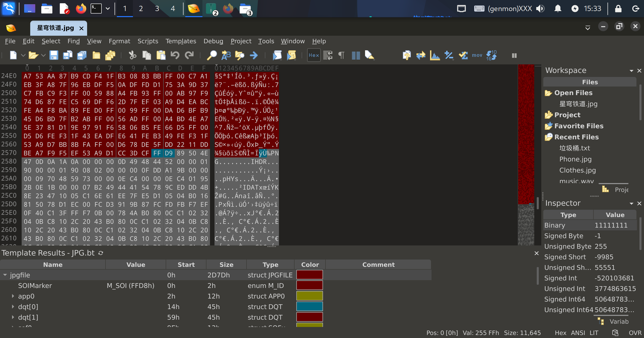Click the Replace (AB) toolbar icon
644x338 pixels.
(226, 55)
